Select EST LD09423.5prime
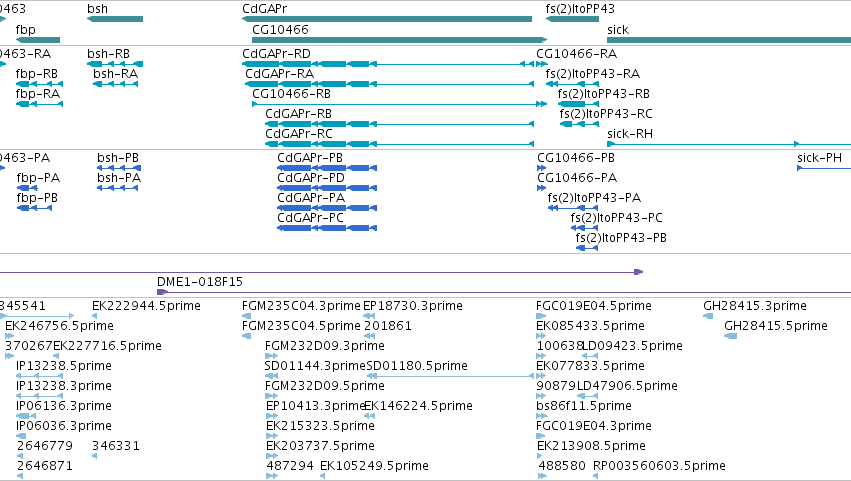The image size is (851, 481). 590,356
